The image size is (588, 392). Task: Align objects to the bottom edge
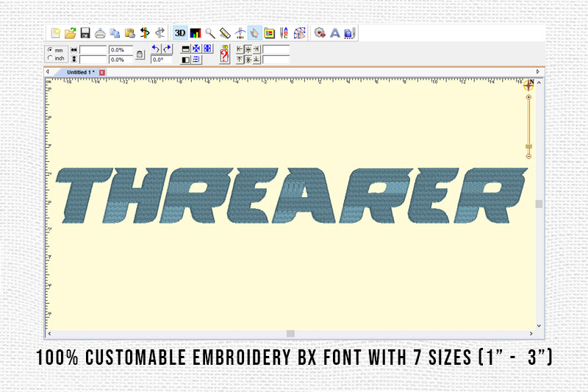(x=257, y=60)
